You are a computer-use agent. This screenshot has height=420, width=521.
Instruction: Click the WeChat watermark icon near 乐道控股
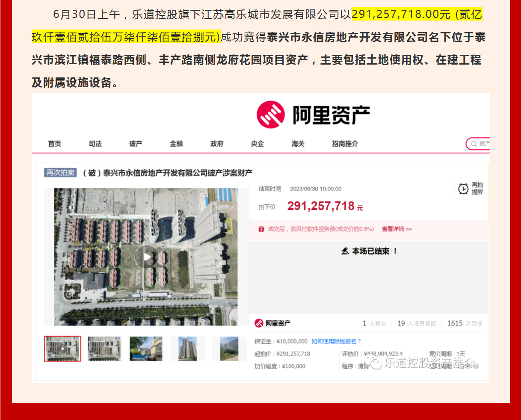click(x=376, y=363)
